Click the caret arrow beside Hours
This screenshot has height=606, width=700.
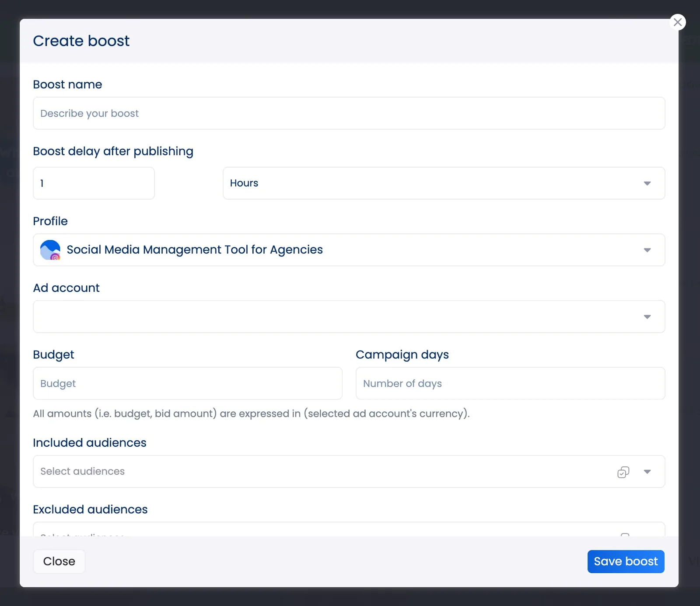(x=647, y=183)
